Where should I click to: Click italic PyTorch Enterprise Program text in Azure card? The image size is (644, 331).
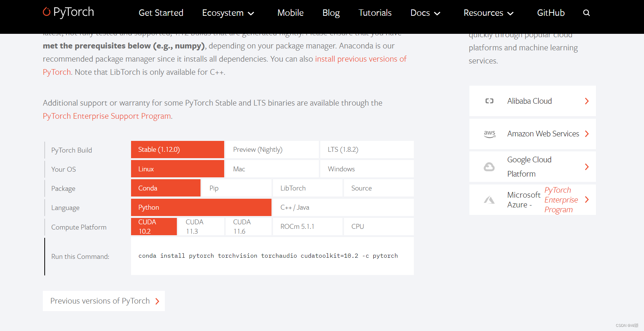click(x=561, y=200)
